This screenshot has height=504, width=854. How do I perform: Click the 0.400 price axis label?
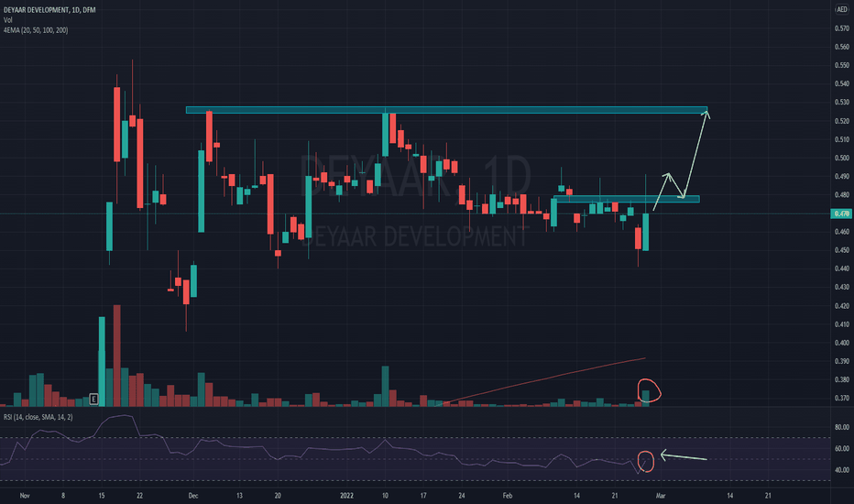pos(842,343)
